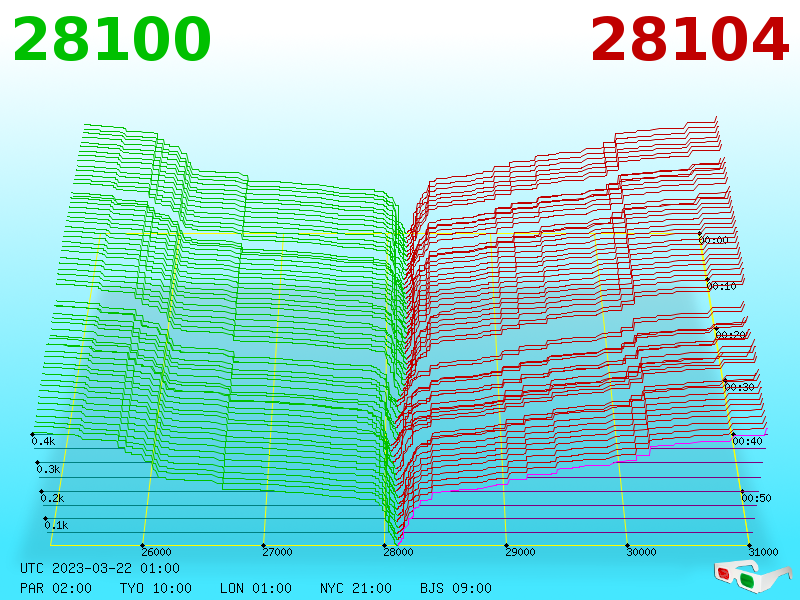The height and width of the screenshot is (600, 800).
Task: Click the 00:40 time axis marker
Action: coord(747,441)
